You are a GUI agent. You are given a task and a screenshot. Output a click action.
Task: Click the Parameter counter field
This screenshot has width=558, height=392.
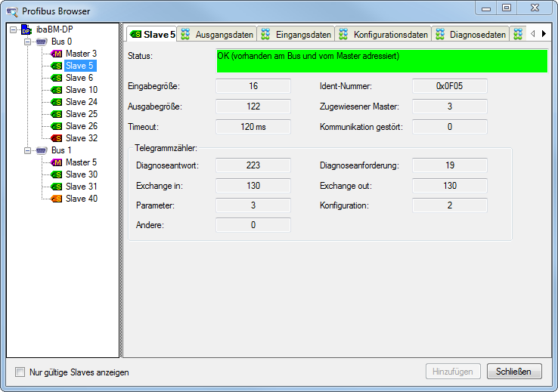[253, 205]
